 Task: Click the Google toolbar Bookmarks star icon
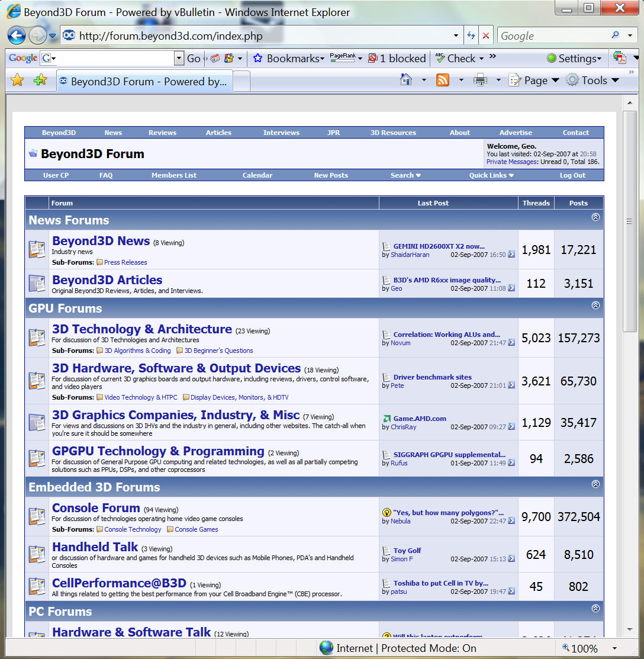[x=257, y=59]
